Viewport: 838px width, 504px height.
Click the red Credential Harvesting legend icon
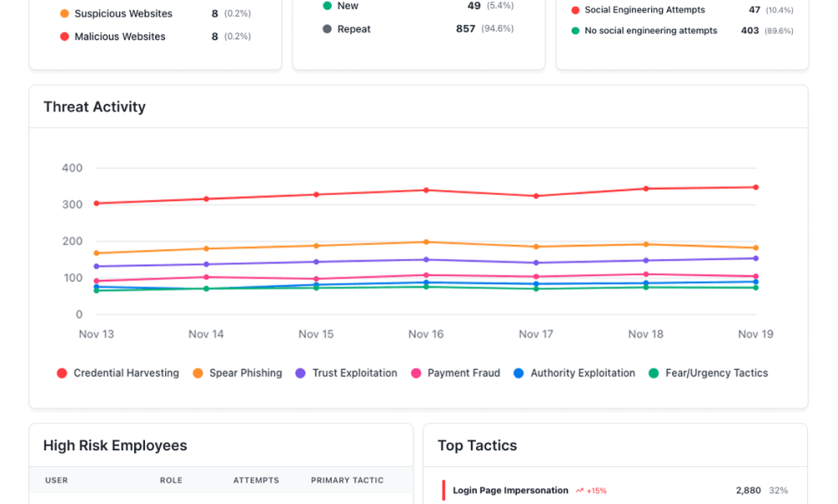(62, 373)
